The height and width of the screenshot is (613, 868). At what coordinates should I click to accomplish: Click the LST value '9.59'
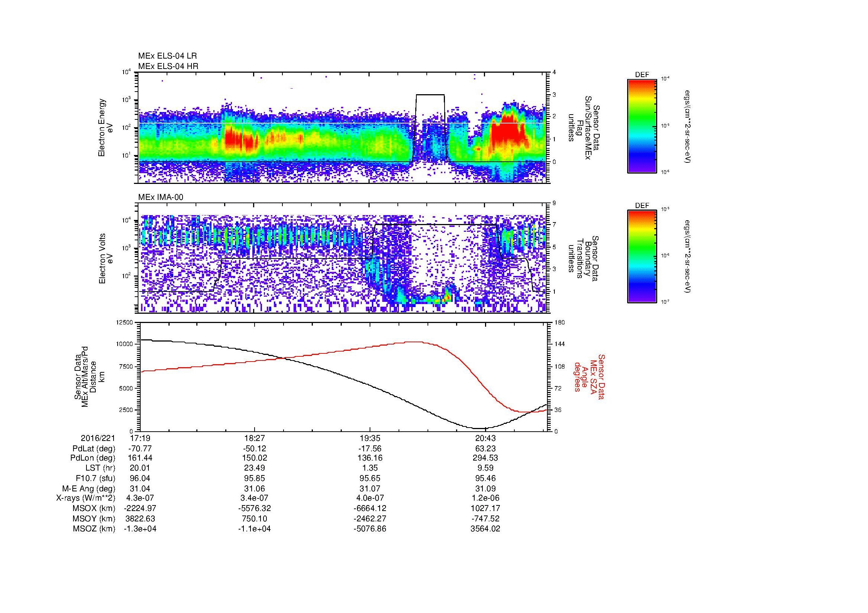(485, 468)
